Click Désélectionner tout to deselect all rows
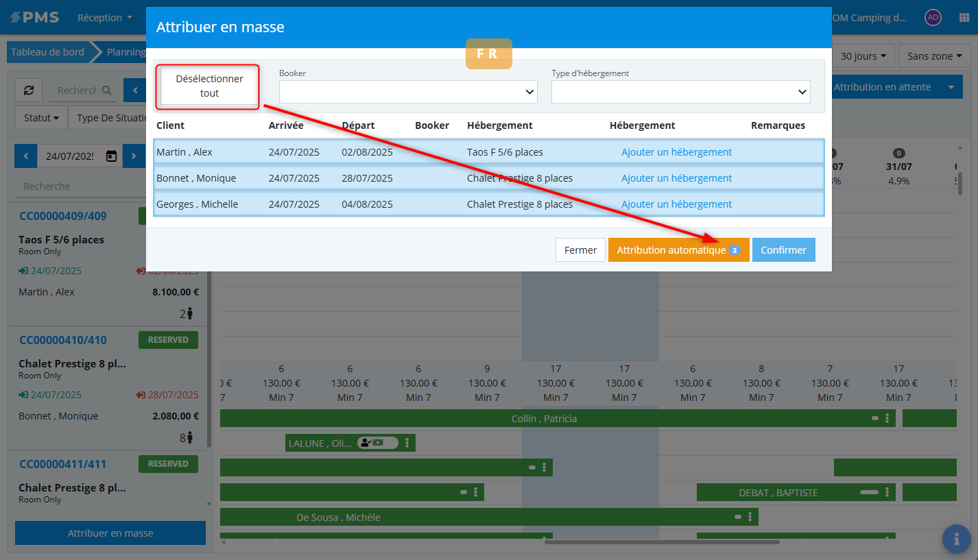The height and width of the screenshot is (560, 978). pyautogui.click(x=209, y=86)
